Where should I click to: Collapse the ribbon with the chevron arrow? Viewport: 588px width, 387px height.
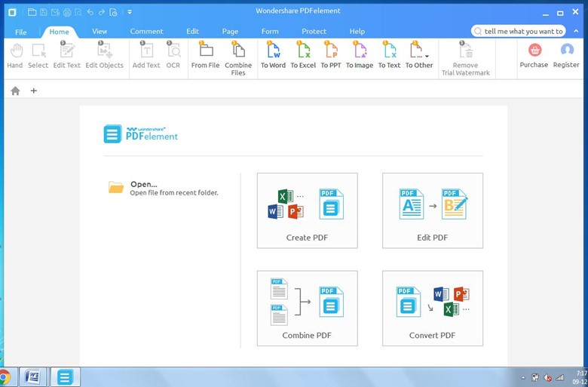(x=576, y=31)
